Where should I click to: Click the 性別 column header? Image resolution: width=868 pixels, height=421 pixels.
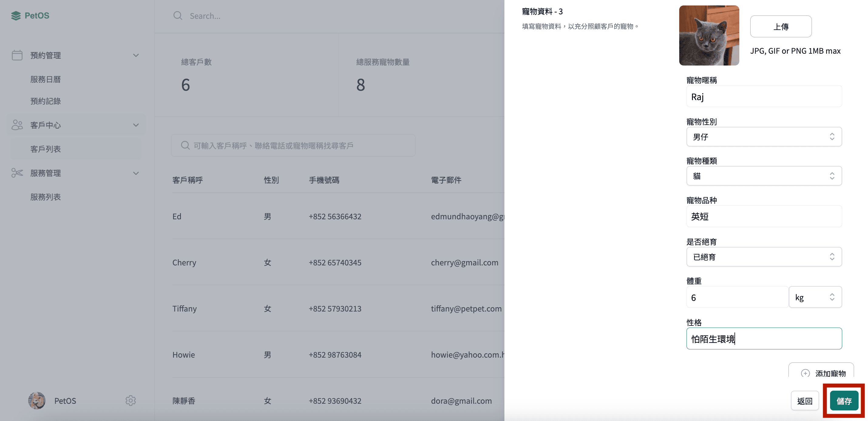click(271, 180)
